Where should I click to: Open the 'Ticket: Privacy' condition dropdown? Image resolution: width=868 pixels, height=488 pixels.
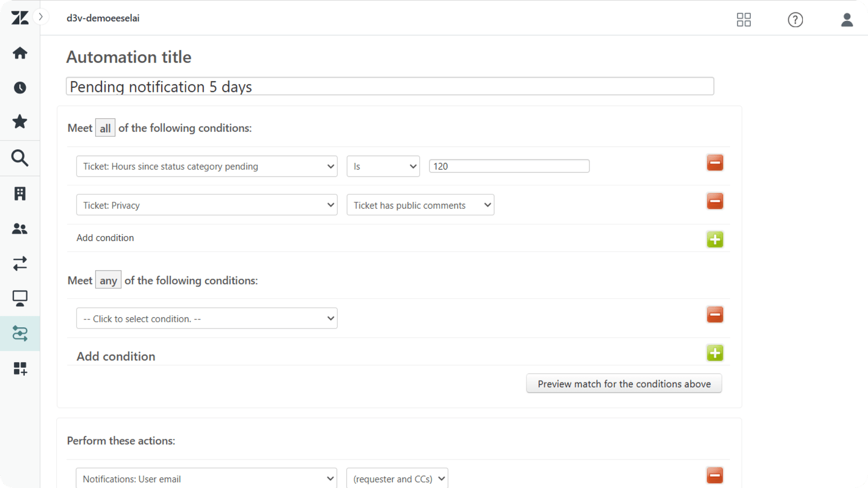tap(206, 204)
